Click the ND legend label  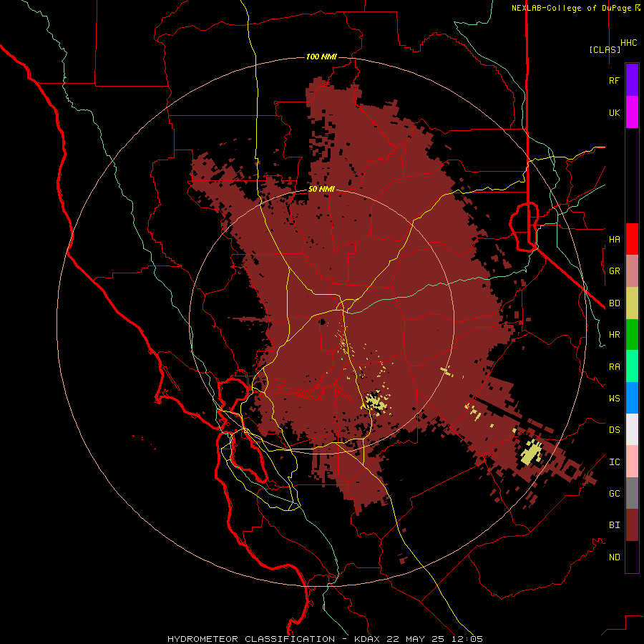[614, 557]
